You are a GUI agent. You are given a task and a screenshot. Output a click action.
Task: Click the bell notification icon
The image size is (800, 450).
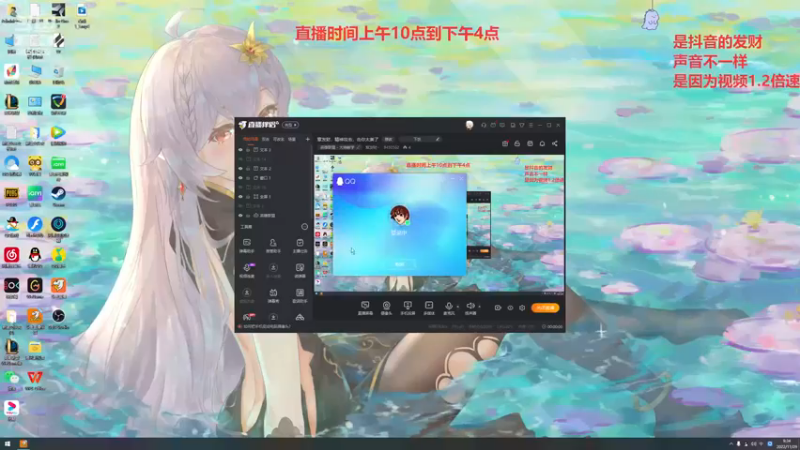point(542,143)
